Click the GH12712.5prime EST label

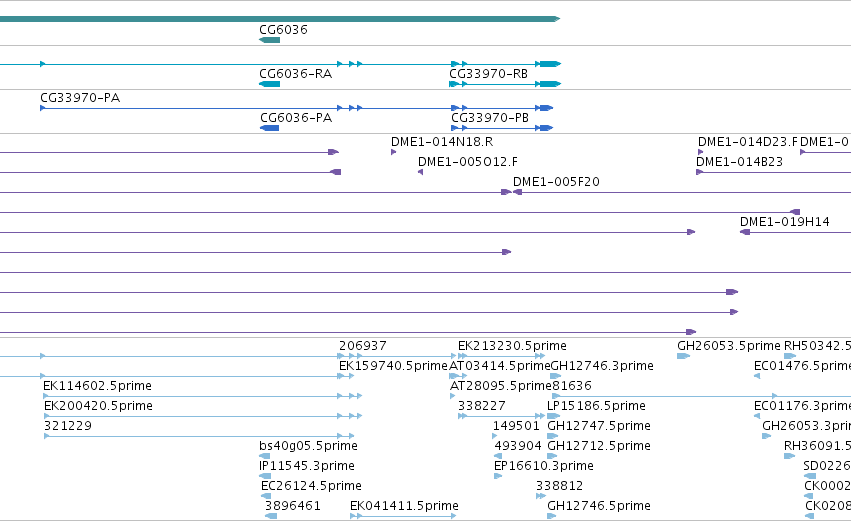tap(599, 447)
